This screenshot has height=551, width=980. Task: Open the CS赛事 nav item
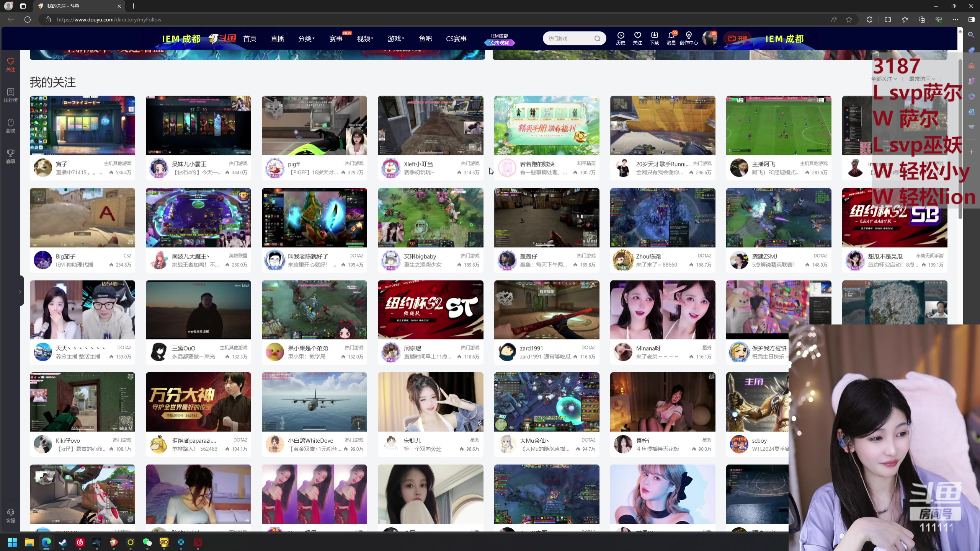pos(456,39)
